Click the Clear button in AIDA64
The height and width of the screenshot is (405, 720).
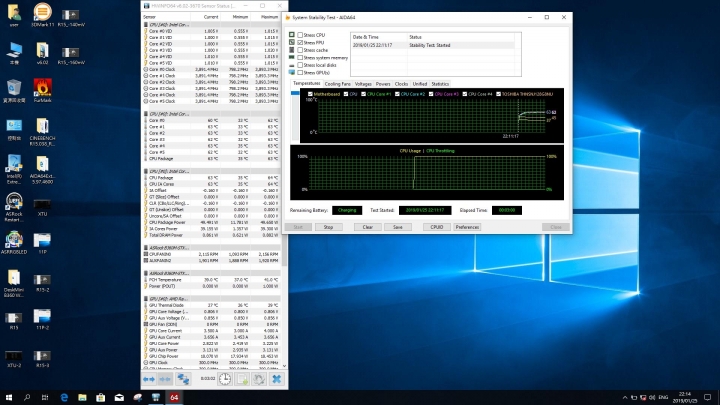(x=368, y=227)
